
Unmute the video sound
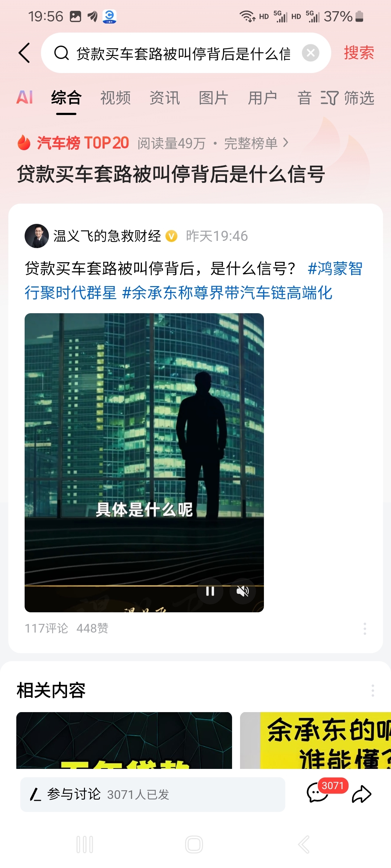click(243, 591)
